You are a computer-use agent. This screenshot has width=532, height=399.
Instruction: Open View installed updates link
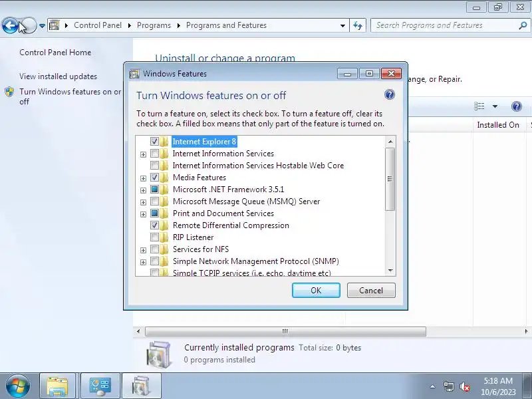58,76
